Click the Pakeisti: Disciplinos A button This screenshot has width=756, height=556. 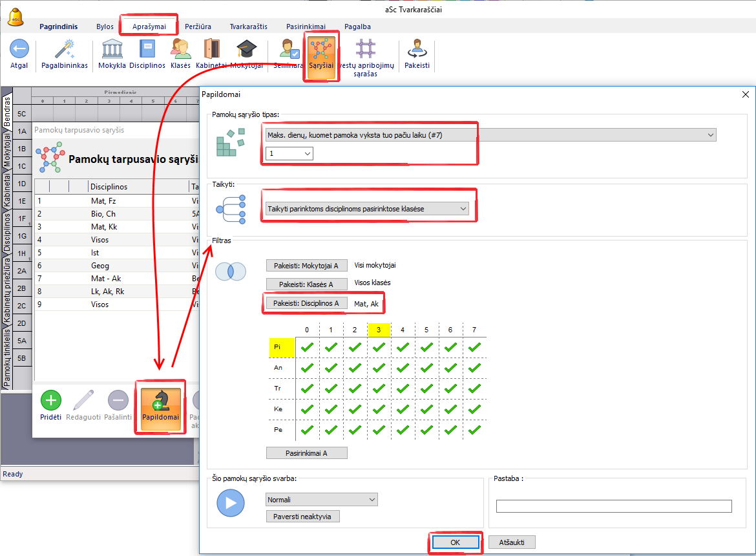click(306, 303)
